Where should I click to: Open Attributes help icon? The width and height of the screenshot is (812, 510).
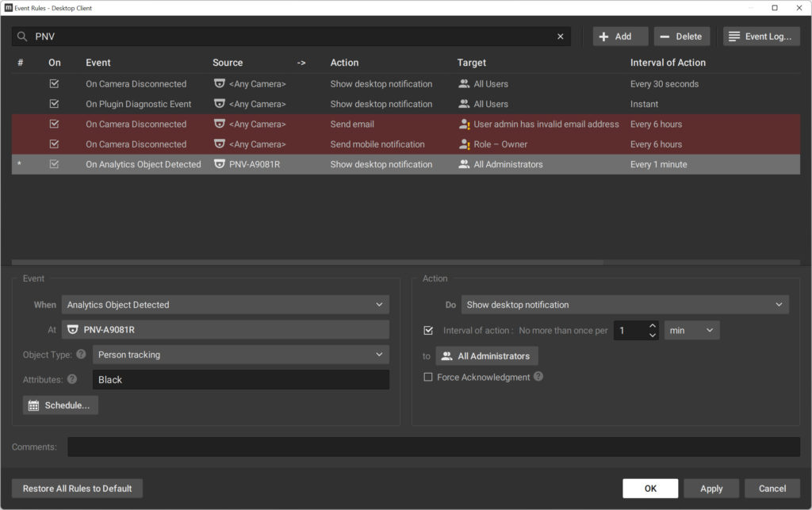pos(72,379)
